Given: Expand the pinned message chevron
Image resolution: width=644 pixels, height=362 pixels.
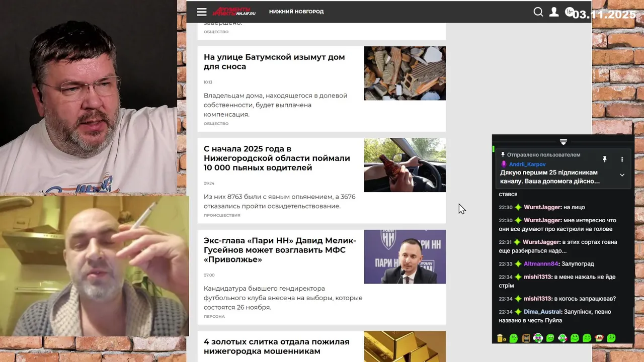Looking at the screenshot, I should pos(622,175).
